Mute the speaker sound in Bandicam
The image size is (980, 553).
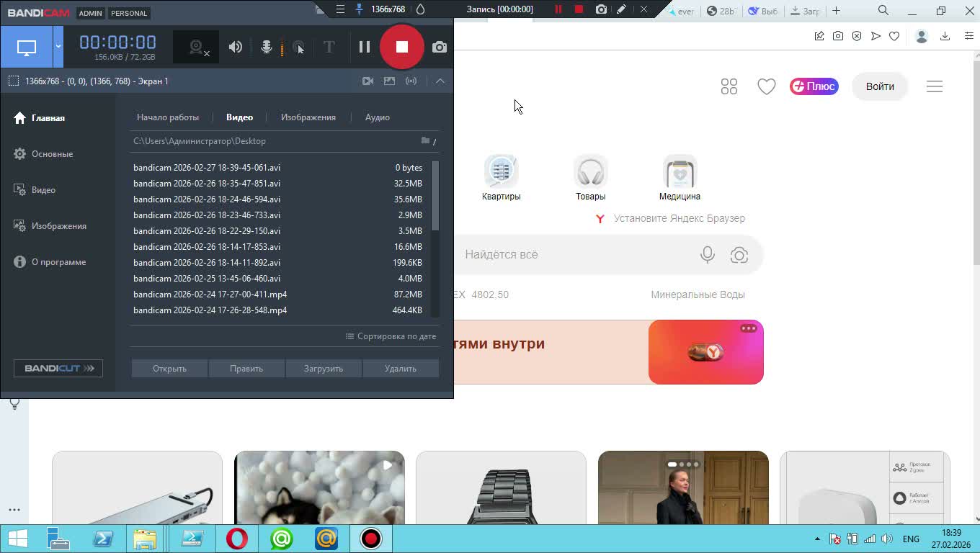pyautogui.click(x=236, y=48)
